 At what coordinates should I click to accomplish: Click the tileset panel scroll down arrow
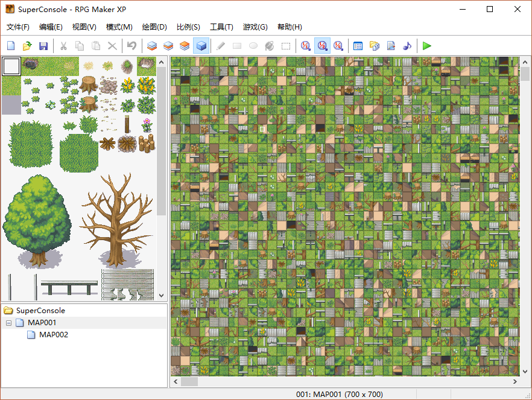tap(162, 296)
